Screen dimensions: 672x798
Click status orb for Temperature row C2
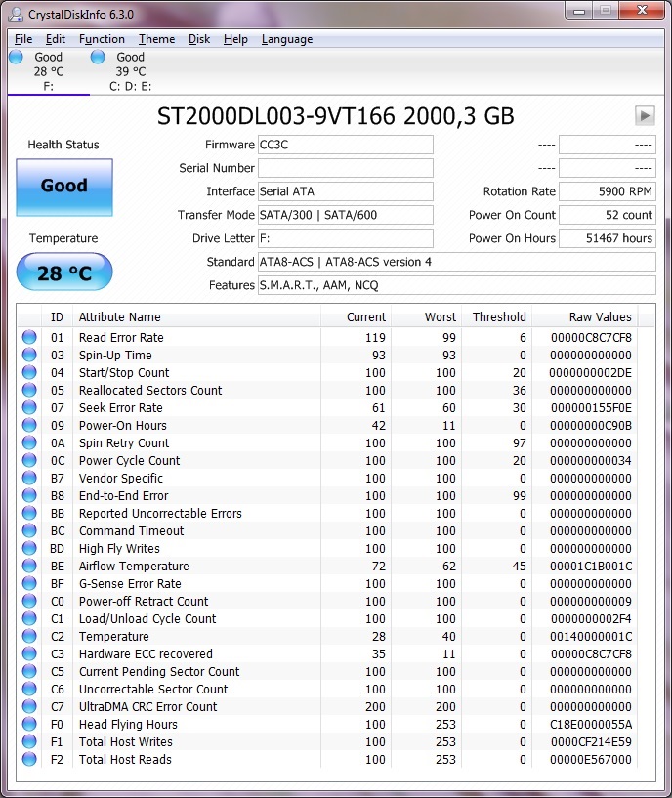coord(29,636)
